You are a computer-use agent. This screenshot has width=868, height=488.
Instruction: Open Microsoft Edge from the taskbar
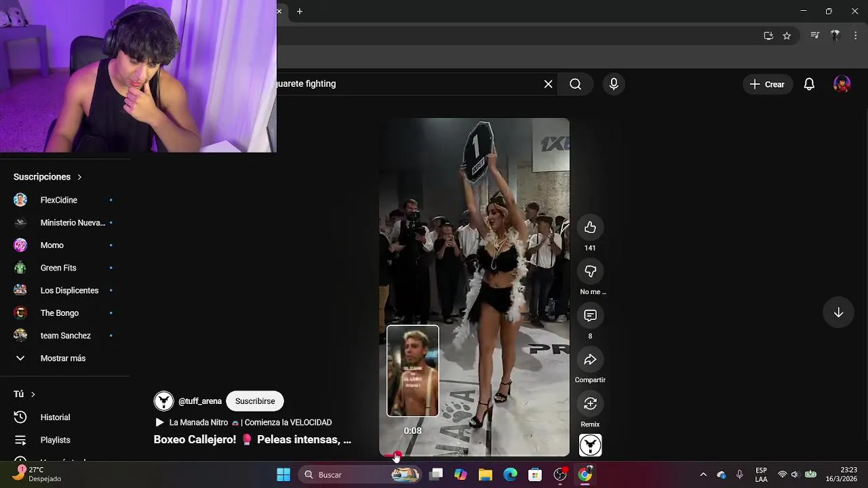click(x=511, y=474)
